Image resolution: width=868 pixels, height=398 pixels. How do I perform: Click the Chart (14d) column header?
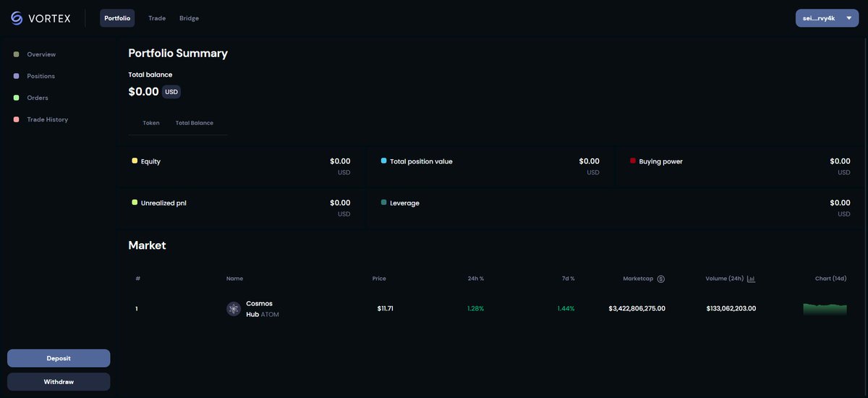click(830, 279)
